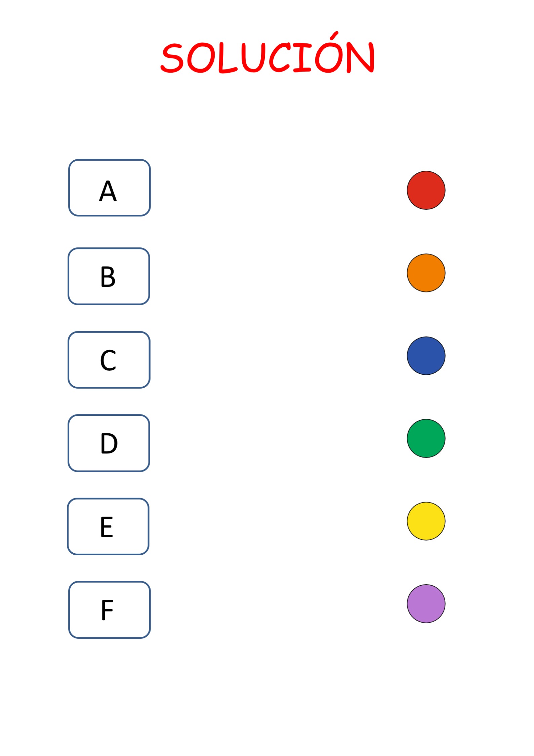
Task: Select the box labeled B
Action: click(x=109, y=276)
